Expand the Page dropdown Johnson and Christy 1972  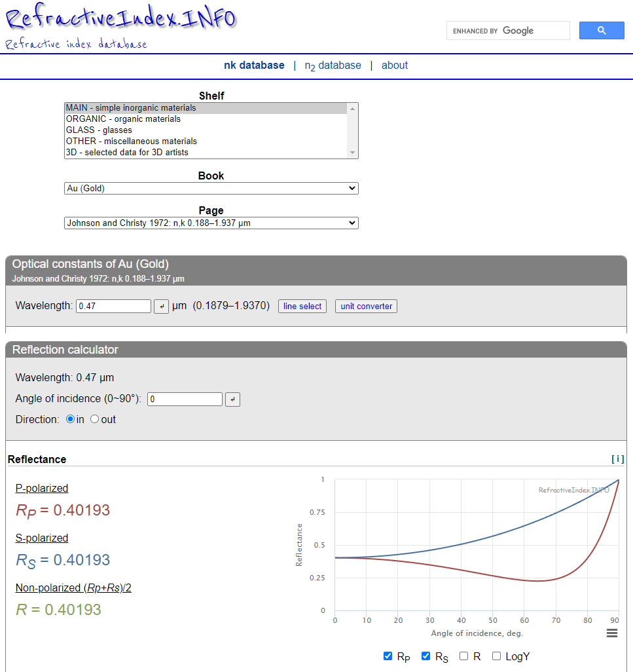point(211,223)
